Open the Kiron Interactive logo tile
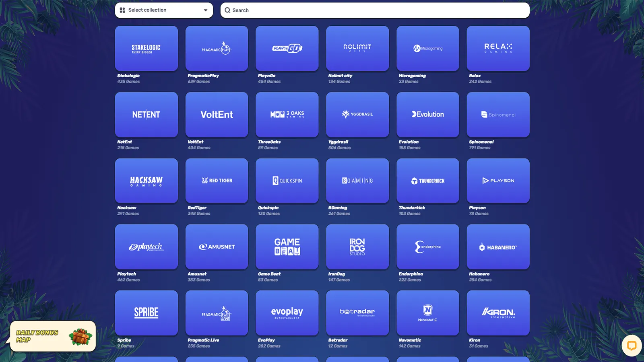 pyautogui.click(x=498, y=313)
